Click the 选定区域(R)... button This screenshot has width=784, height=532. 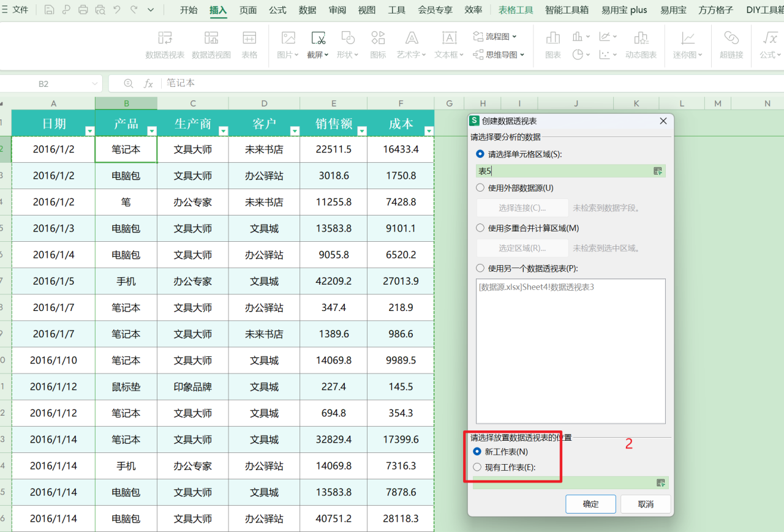coord(522,248)
